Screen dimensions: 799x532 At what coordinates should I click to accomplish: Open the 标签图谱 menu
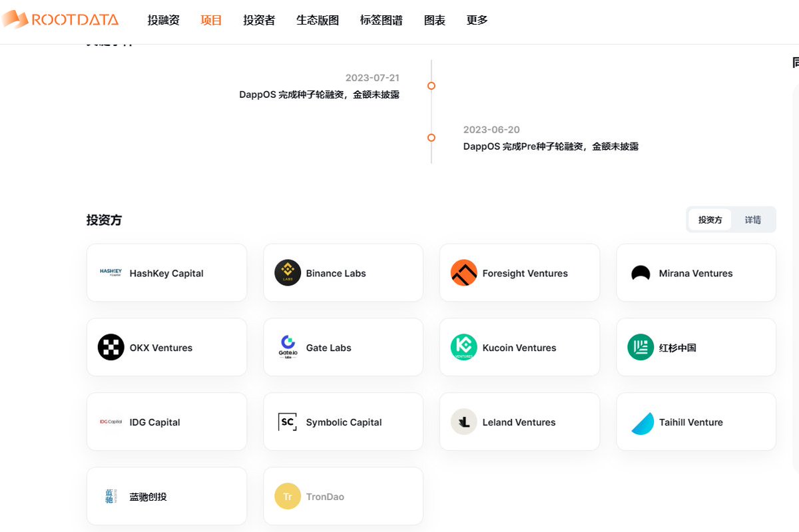coord(382,20)
